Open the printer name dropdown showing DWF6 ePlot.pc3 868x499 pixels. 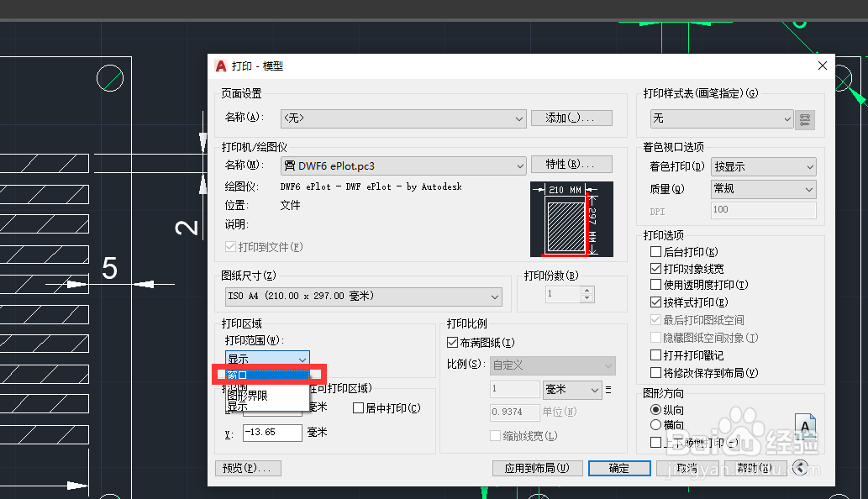(519, 165)
